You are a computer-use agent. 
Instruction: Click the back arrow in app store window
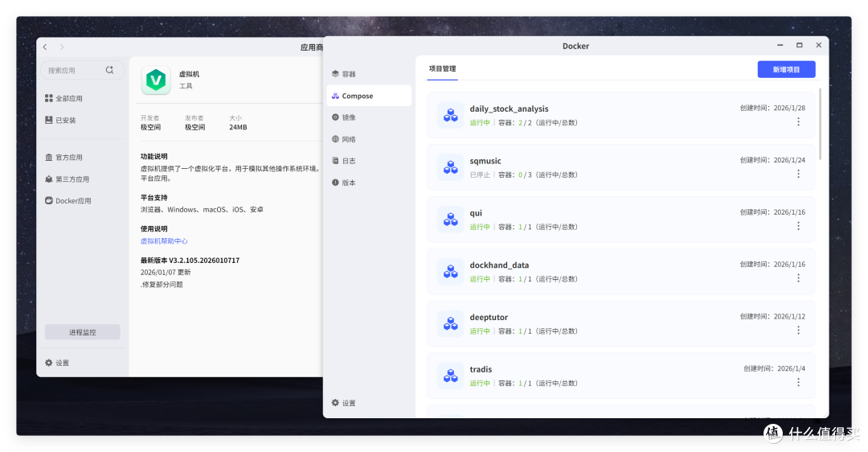click(45, 47)
